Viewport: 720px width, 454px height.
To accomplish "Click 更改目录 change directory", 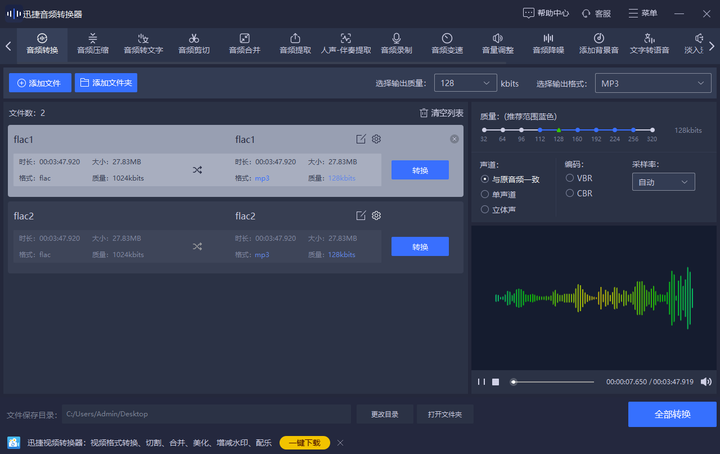I will click(x=385, y=414).
